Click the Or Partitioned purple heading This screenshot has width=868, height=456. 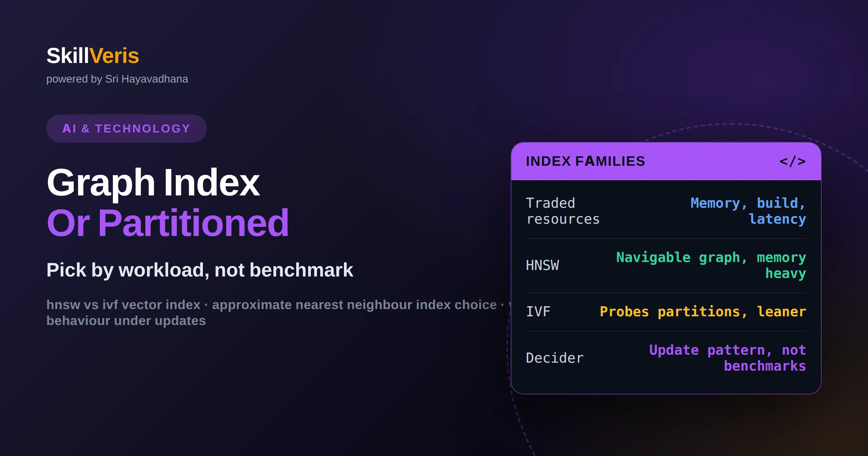(168, 223)
